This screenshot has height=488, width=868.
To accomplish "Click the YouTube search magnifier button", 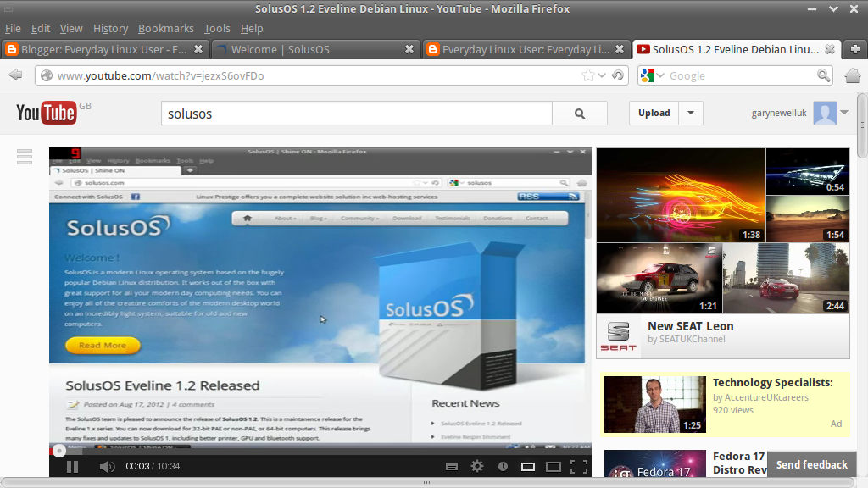I will (x=580, y=114).
